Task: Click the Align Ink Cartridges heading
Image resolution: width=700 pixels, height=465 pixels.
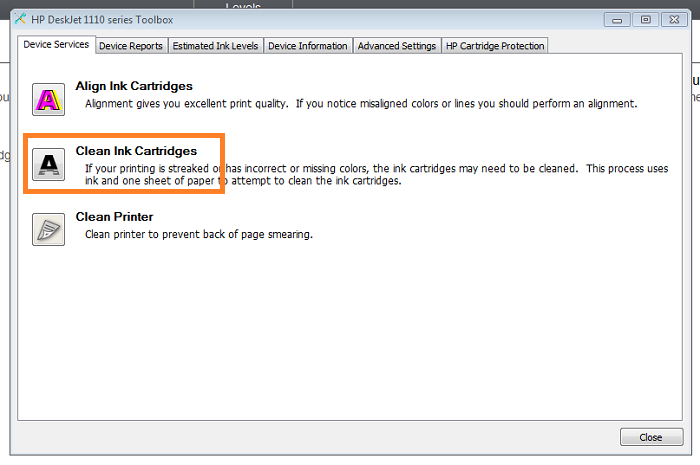Action: [x=134, y=86]
